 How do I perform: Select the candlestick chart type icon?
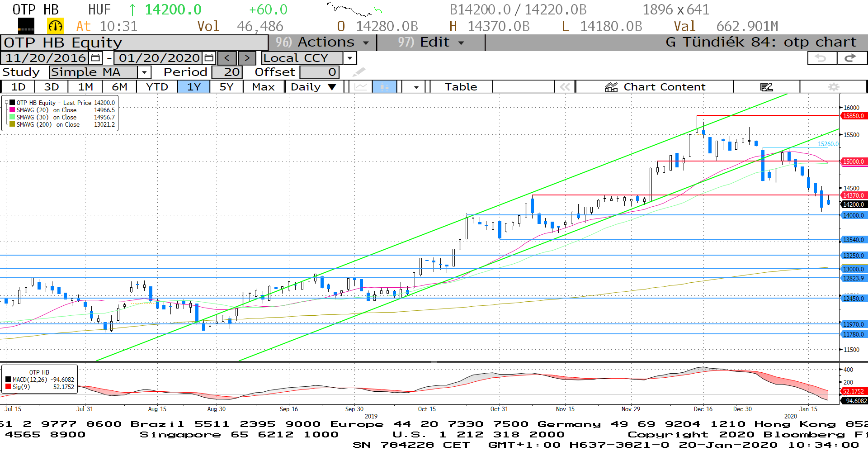point(384,87)
